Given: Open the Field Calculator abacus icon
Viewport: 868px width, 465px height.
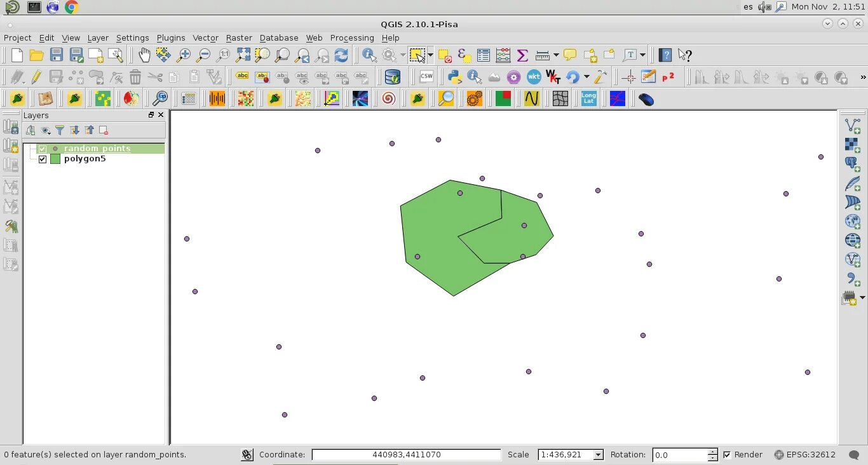Looking at the screenshot, I should point(503,55).
